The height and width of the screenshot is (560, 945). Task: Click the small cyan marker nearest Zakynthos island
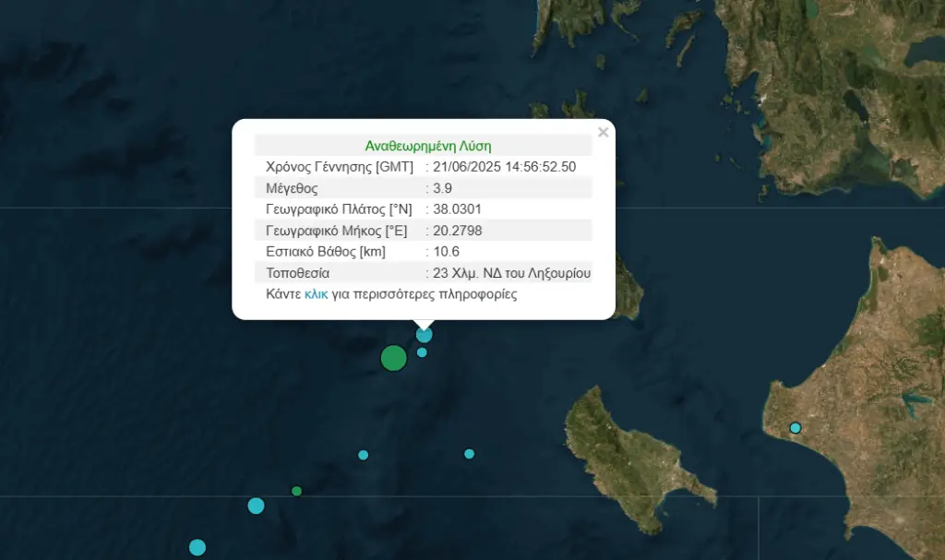point(469,454)
